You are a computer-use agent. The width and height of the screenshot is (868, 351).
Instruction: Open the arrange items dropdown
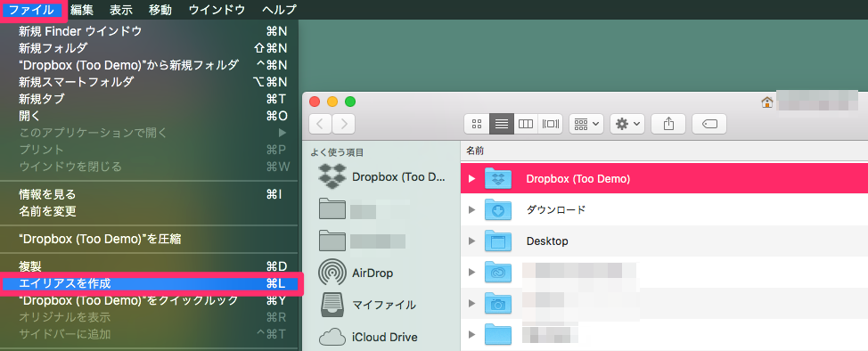click(x=586, y=124)
